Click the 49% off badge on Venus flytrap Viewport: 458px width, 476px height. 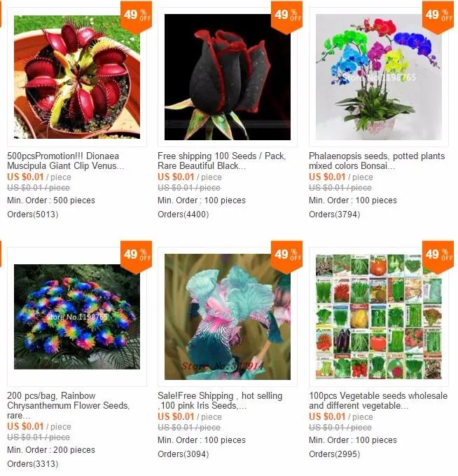point(136,17)
